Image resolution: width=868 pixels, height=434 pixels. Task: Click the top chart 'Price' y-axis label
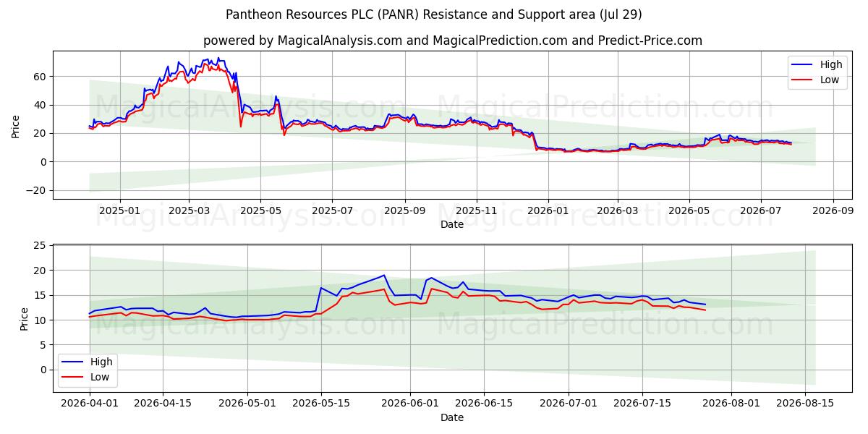click(x=16, y=126)
